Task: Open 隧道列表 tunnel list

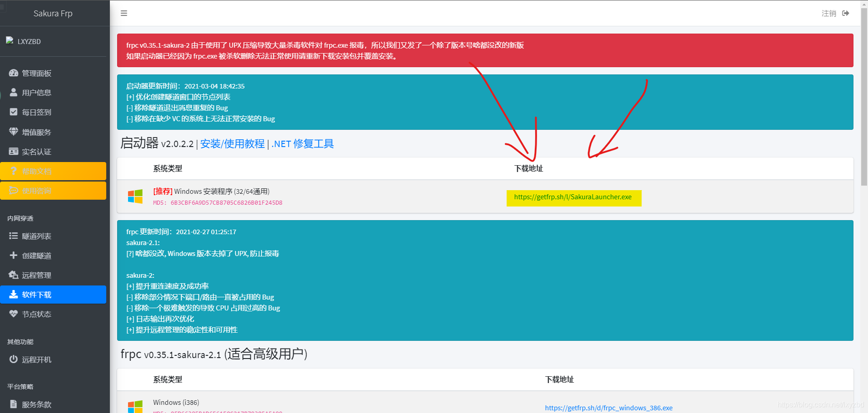Action: pos(36,236)
